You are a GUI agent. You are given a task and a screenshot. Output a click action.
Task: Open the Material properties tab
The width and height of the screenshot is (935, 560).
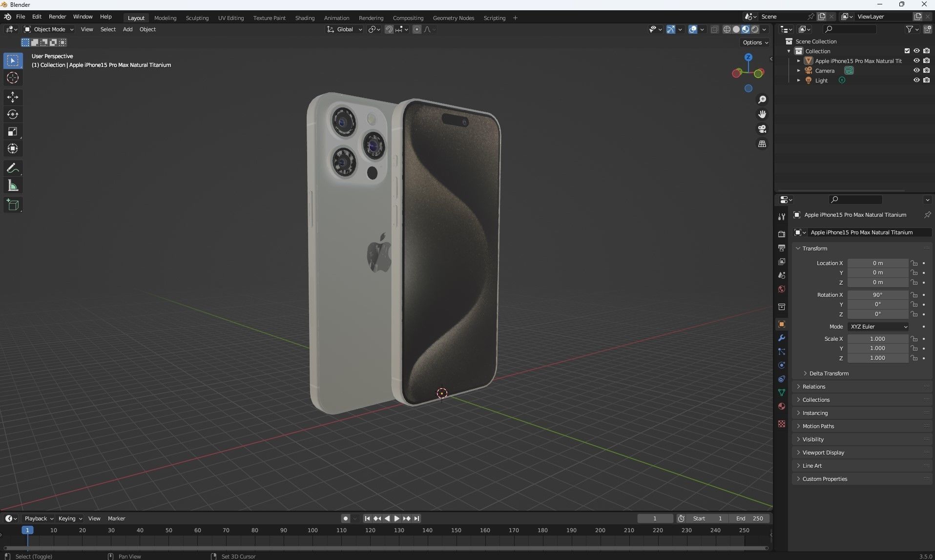(x=781, y=406)
